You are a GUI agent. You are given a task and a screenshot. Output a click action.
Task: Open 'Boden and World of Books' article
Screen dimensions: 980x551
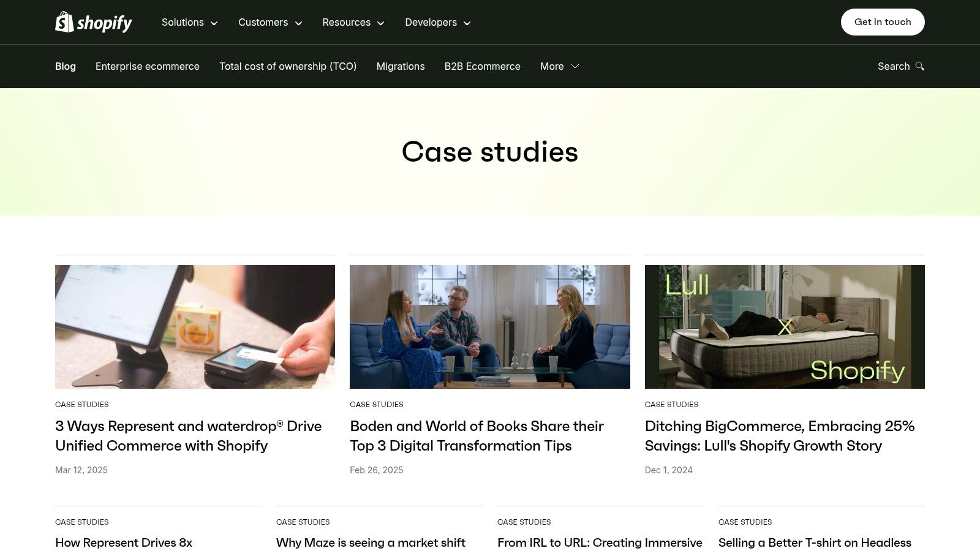click(x=477, y=436)
